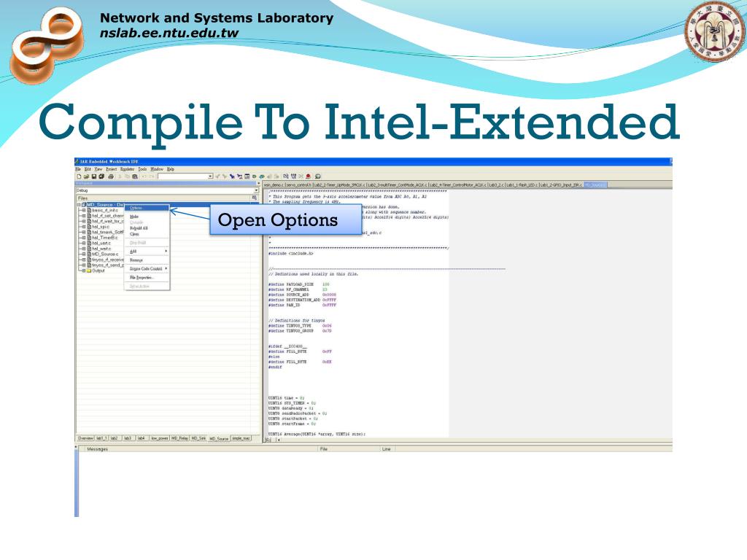Open the Emulator menu

127,169
